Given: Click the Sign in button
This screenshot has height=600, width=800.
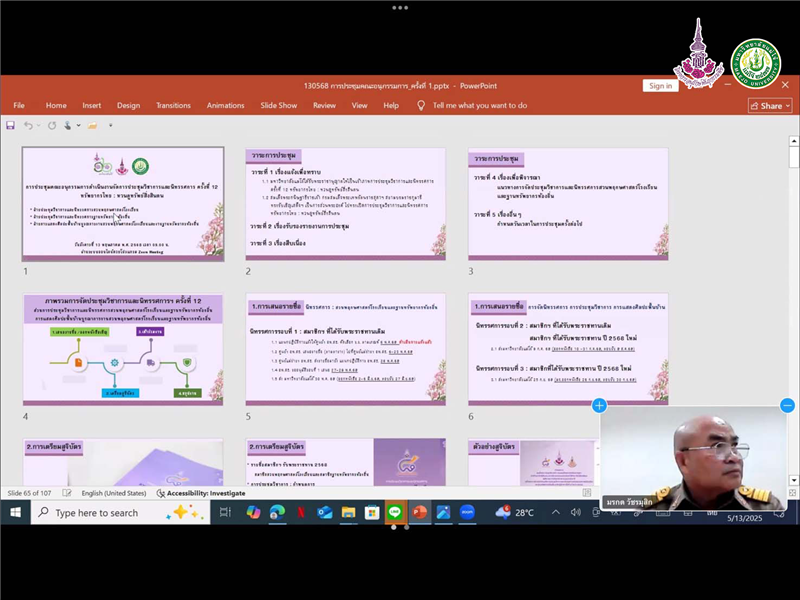Looking at the screenshot, I should click(x=661, y=86).
